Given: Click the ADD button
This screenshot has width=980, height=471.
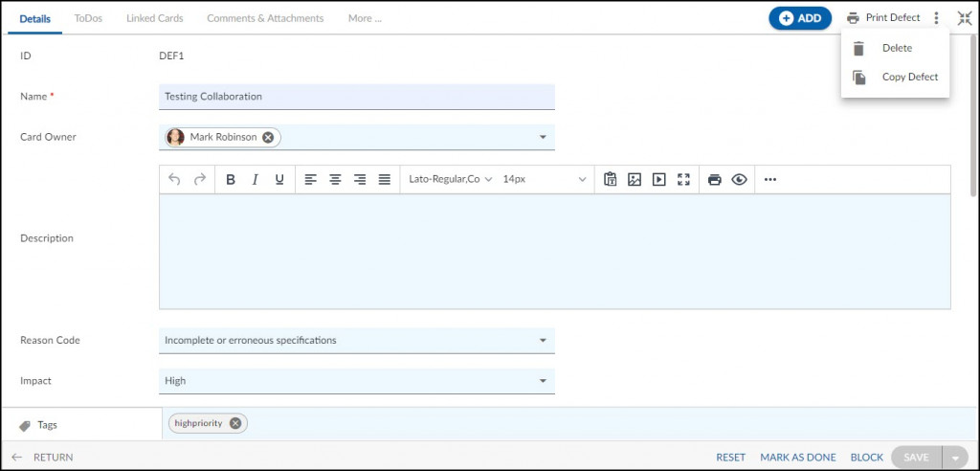Looking at the screenshot, I should [x=800, y=18].
